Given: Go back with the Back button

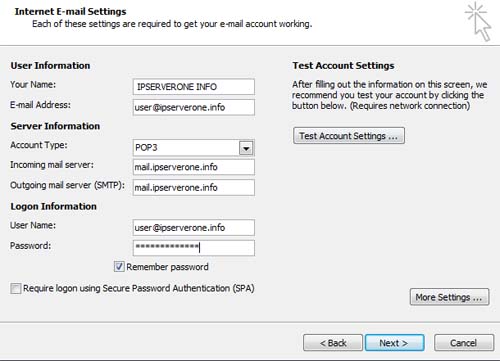Looking at the screenshot, I should 333,343.
